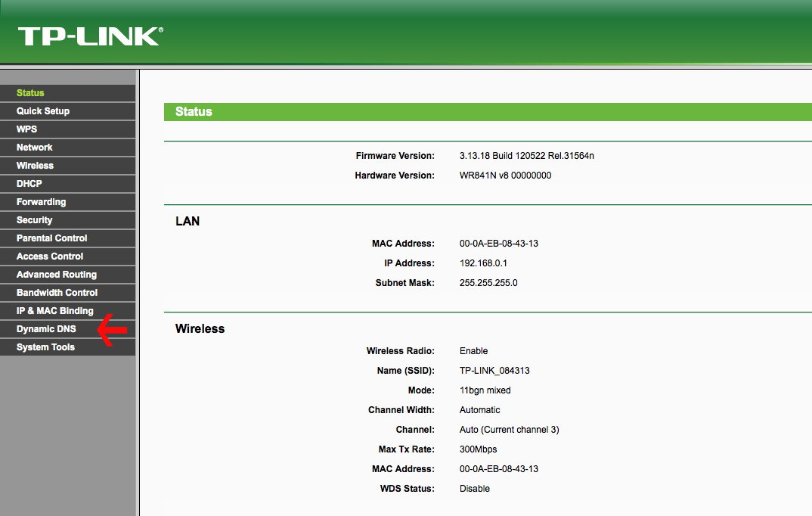Click the TP-LINK logo

click(90, 36)
